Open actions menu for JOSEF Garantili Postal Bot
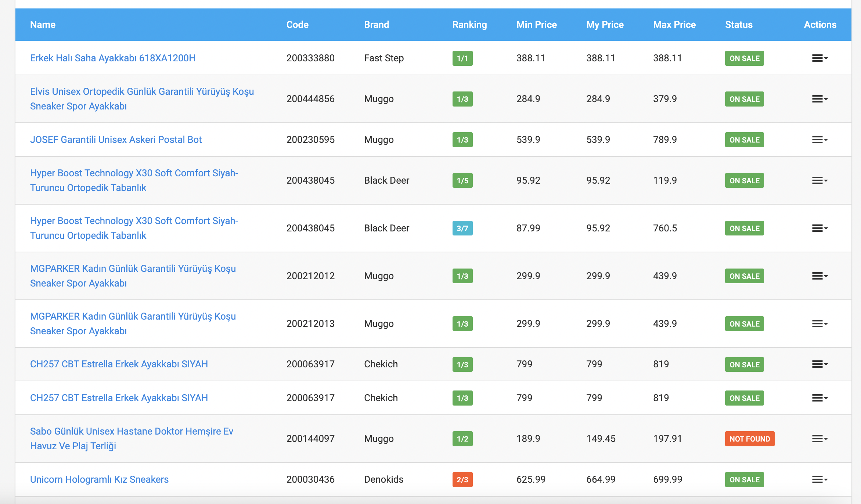This screenshot has width=861, height=504. (819, 140)
